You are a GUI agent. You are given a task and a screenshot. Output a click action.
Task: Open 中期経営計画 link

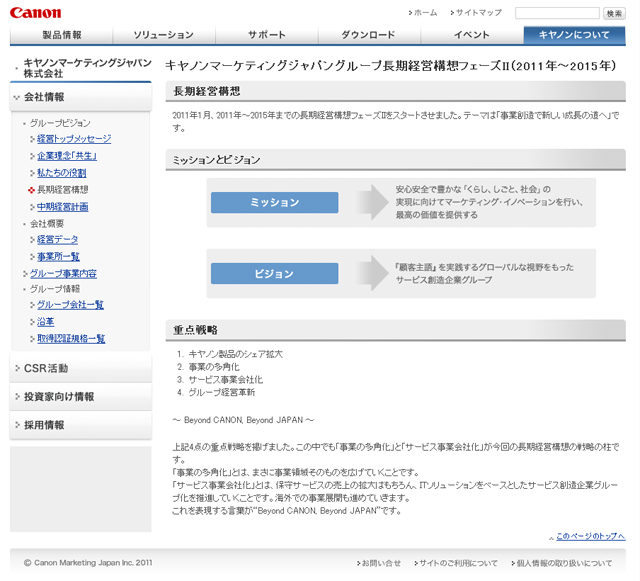point(62,207)
